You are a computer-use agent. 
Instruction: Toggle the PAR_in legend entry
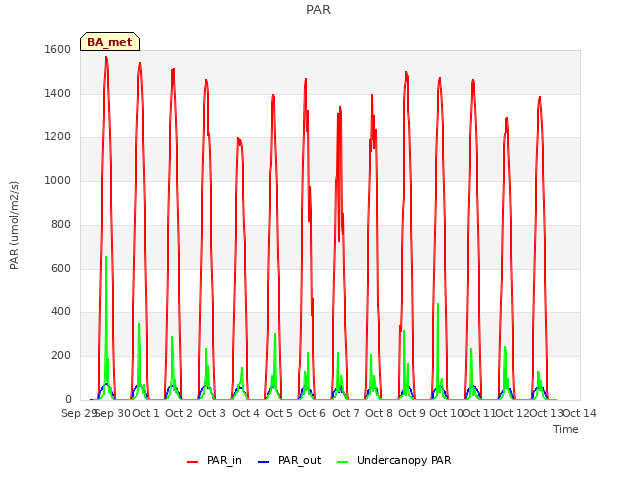(x=214, y=460)
